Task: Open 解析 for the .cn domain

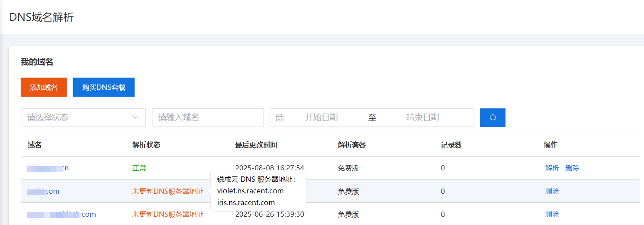Action: 552,168
